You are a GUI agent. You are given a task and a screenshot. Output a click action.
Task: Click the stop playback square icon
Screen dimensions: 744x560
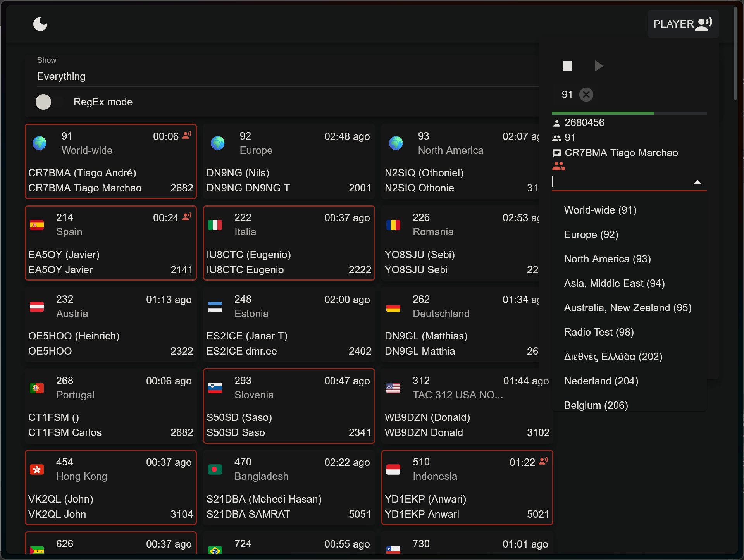(x=567, y=66)
